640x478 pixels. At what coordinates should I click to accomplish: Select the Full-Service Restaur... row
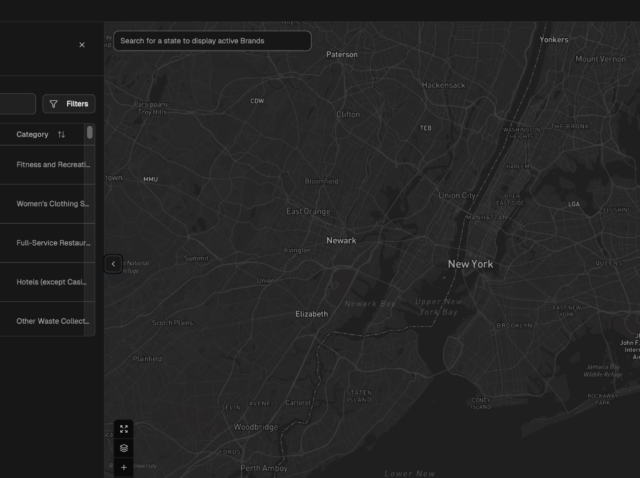pyautogui.click(x=47, y=243)
